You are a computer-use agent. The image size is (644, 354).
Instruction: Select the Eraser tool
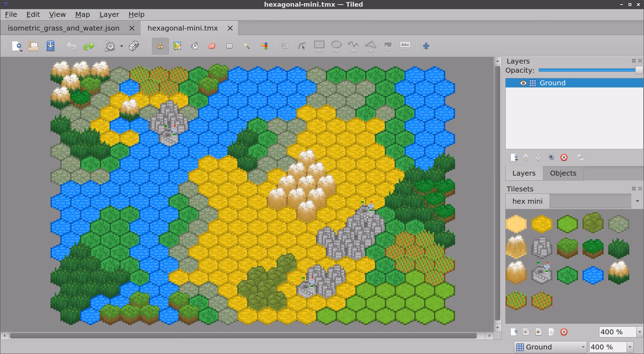point(212,46)
